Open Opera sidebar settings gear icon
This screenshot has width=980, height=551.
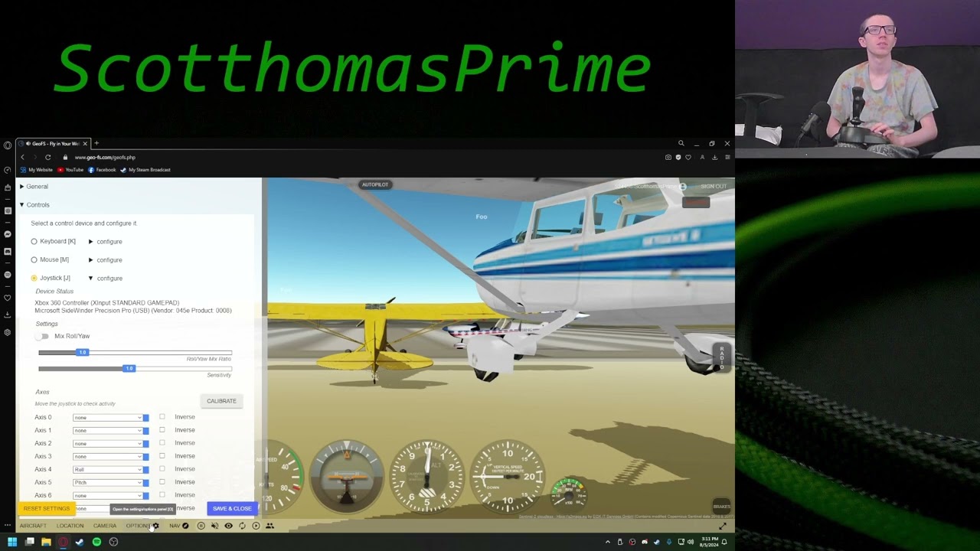[x=8, y=332]
